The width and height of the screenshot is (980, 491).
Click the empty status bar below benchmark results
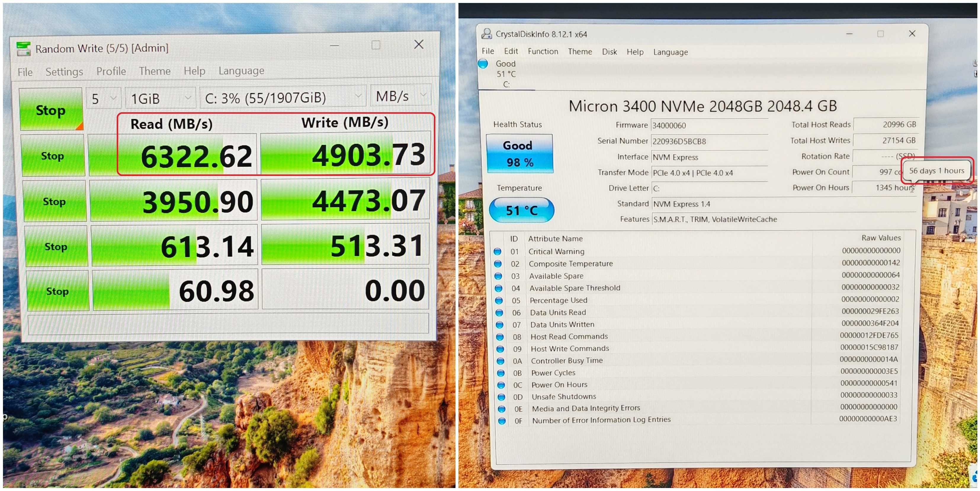coord(228,324)
